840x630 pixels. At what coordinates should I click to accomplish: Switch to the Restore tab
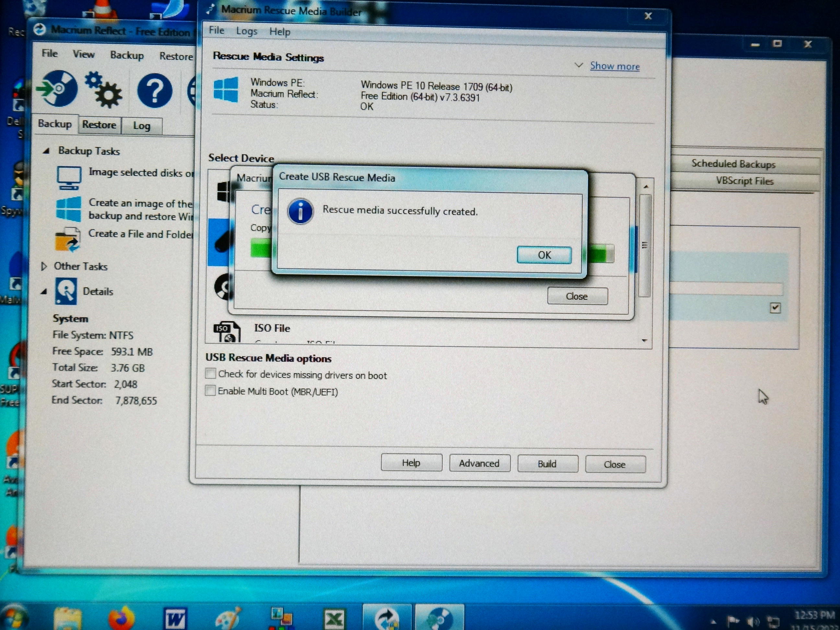(99, 124)
